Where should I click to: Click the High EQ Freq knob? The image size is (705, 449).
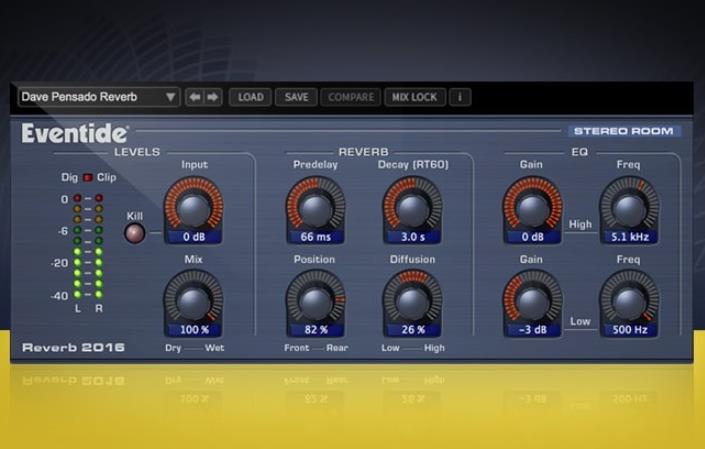[629, 208]
